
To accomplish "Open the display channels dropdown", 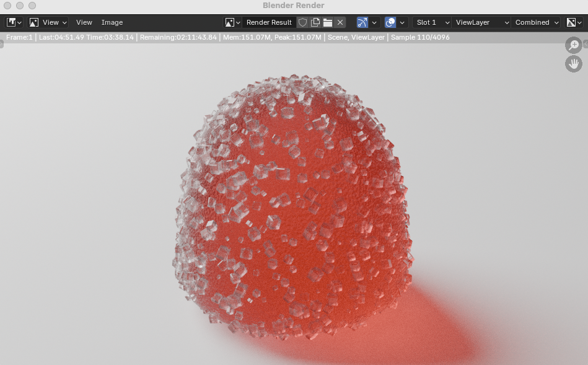I will coord(574,22).
